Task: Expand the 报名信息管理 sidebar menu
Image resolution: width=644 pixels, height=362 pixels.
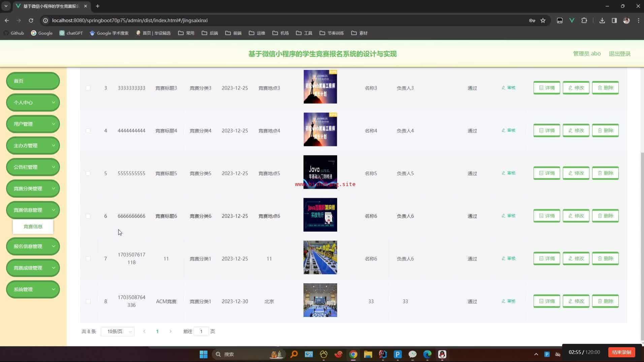Action: click(33, 247)
